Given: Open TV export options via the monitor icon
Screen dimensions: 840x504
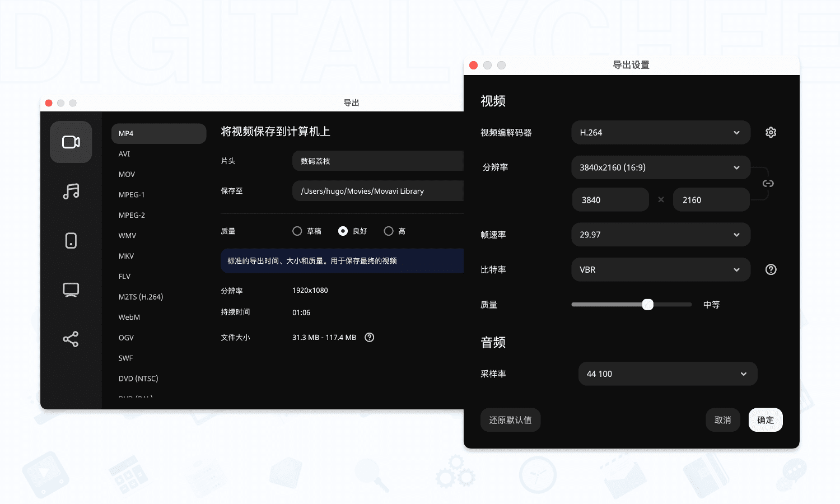Looking at the screenshot, I should [71, 290].
